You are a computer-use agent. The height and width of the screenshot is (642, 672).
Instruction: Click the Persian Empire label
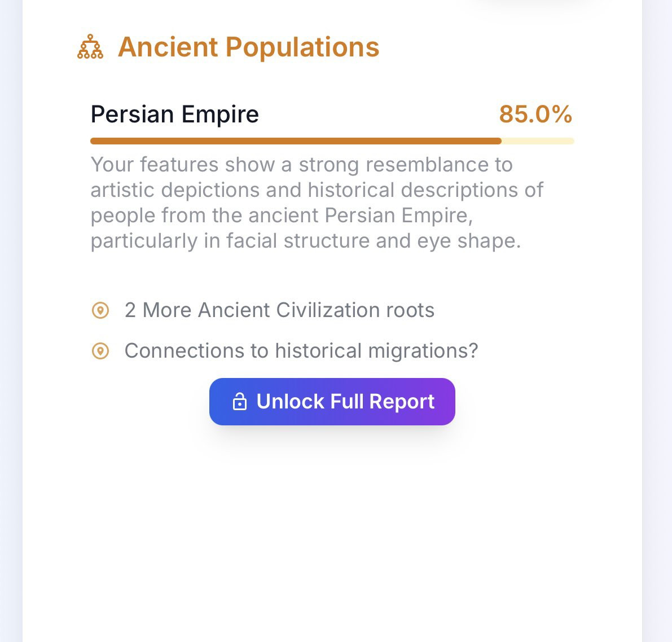pos(175,115)
